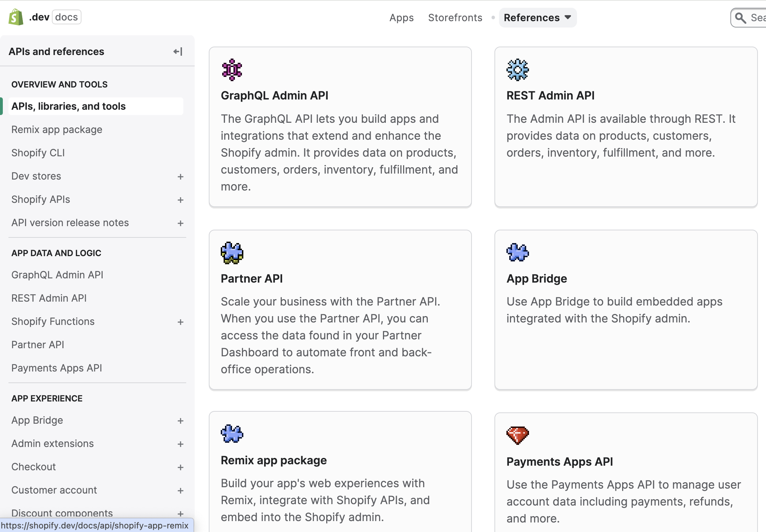Expand the Shopify Functions section
766x532 pixels.
pos(181,322)
